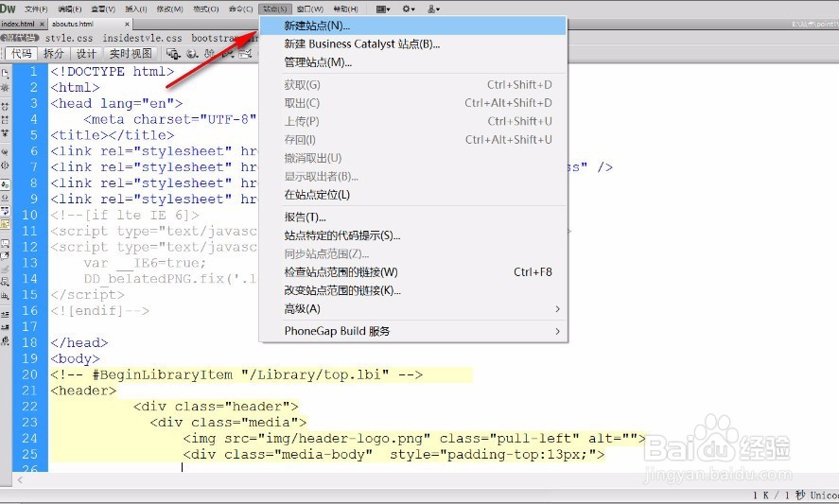Expand the 高级(A) submenu arrow
839x504 pixels.
pos(557,308)
